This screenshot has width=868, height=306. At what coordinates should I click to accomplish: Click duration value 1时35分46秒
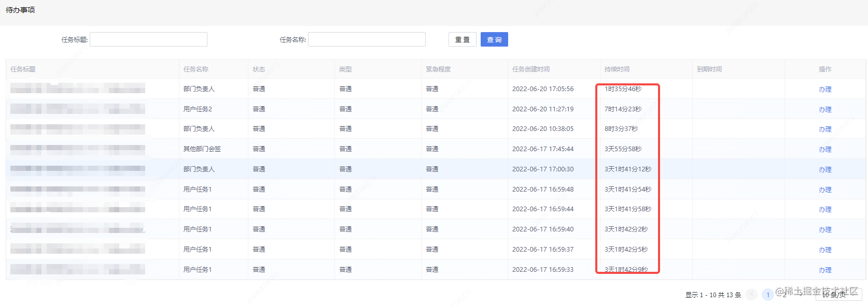623,89
